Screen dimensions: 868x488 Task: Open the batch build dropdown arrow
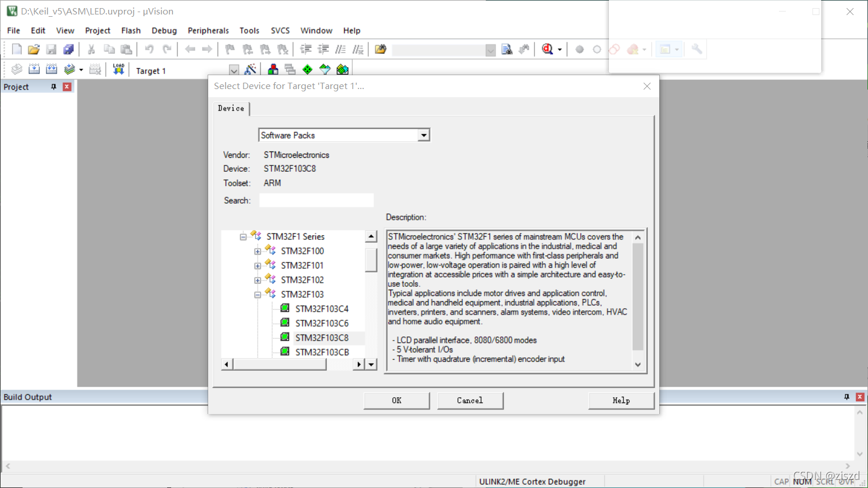click(81, 70)
